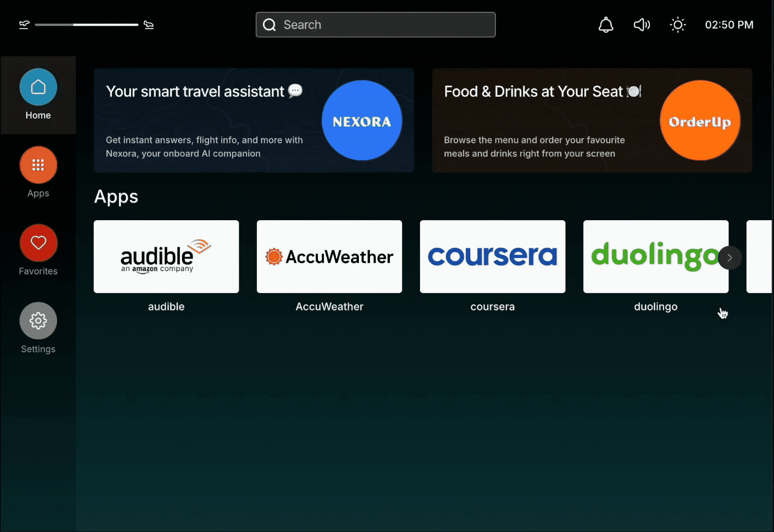Select the 'Favorites' sidebar label
This screenshot has width=774, height=532.
click(38, 271)
